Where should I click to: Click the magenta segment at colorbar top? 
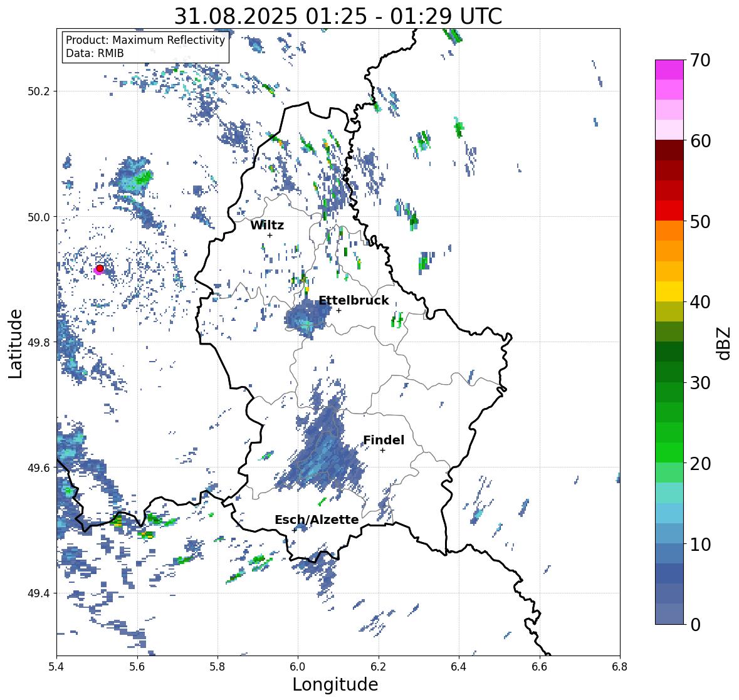669,70
